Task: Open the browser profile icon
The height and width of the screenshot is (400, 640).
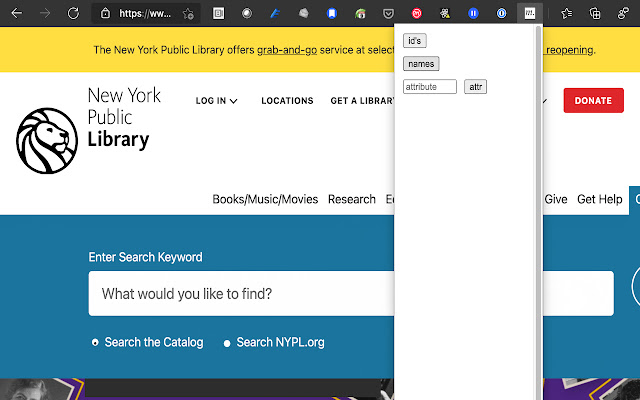Action: click(623, 13)
